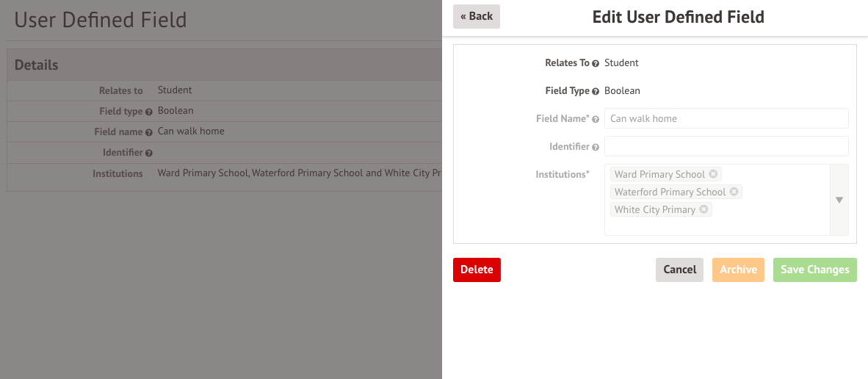The width and height of the screenshot is (868, 379).
Task: Click into the empty Identifier input
Action: click(726, 146)
